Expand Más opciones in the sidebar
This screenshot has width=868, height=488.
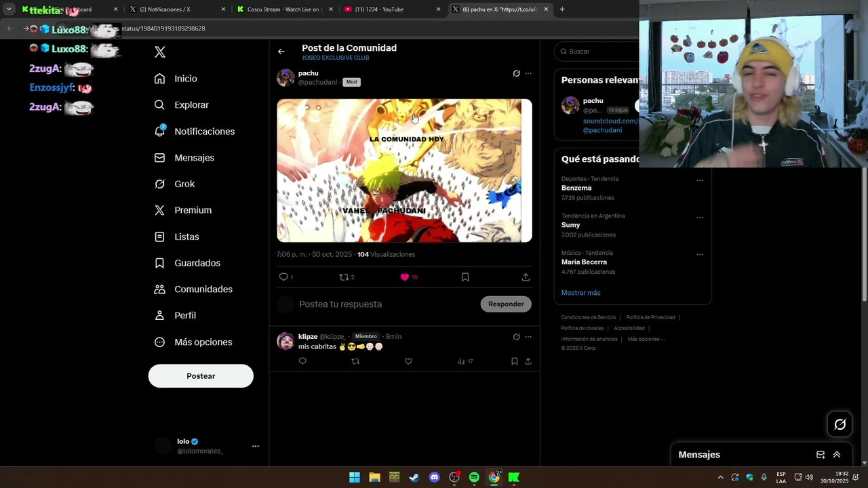193,342
